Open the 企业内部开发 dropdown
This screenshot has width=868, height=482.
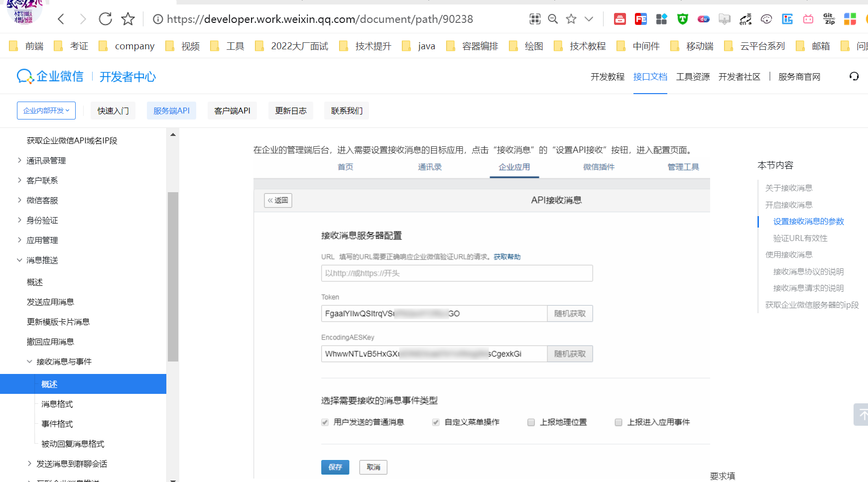point(46,111)
